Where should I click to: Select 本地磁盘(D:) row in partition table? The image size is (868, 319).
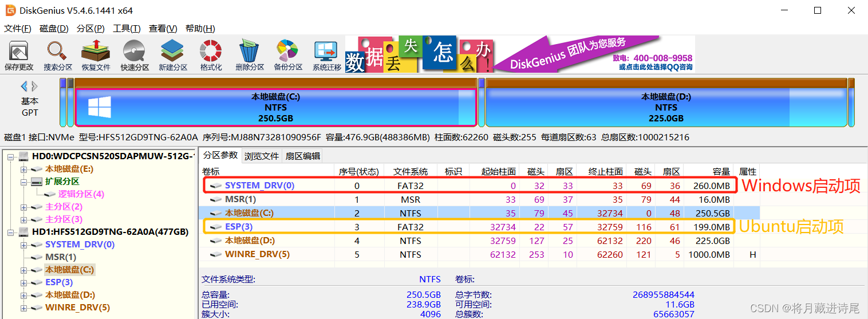[x=480, y=241]
